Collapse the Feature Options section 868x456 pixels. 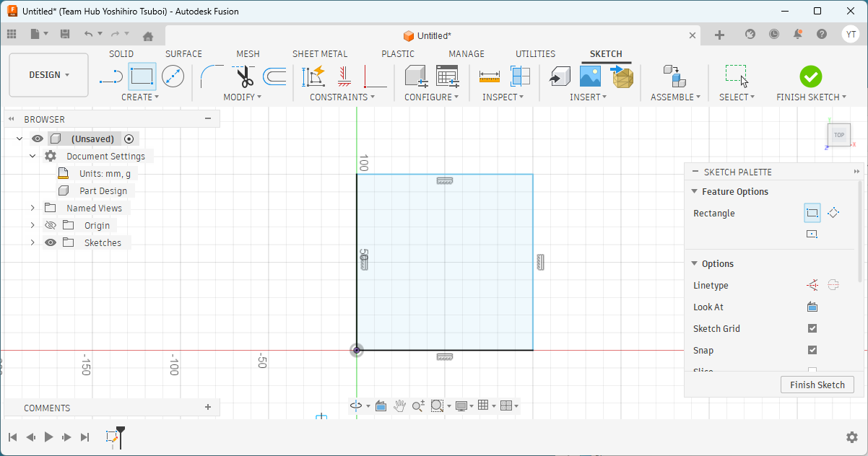[x=694, y=191]
